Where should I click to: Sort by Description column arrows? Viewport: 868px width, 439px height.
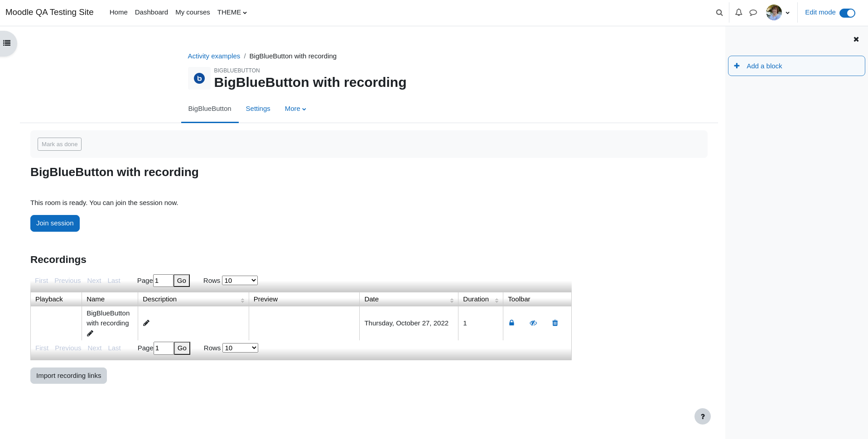point(242,301)
